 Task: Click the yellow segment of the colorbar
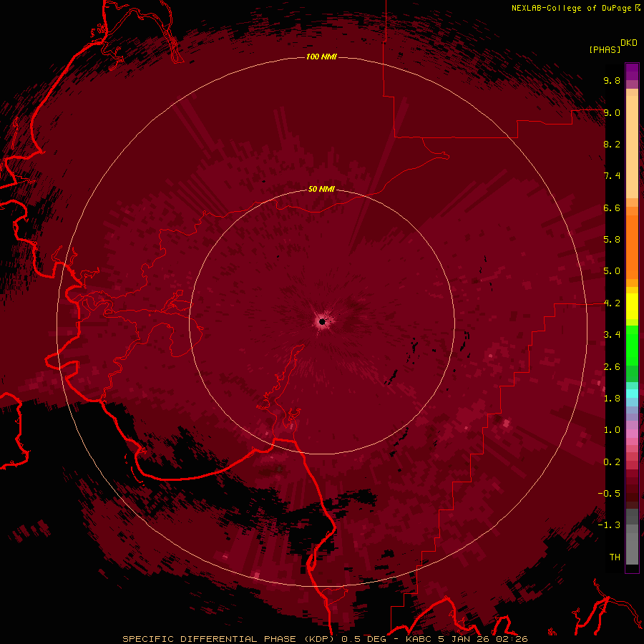pos(632,306)
